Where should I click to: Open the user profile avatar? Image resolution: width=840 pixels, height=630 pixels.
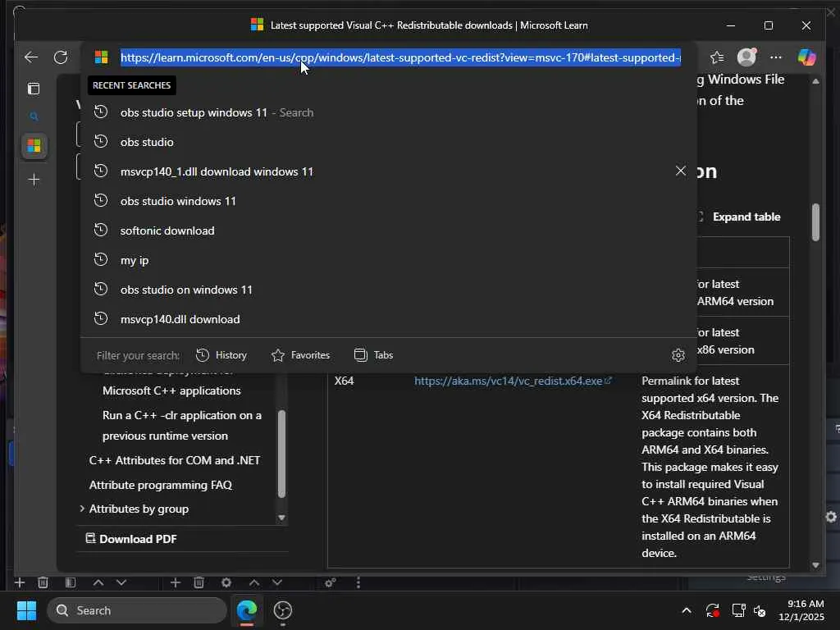(x=746, y=57)
